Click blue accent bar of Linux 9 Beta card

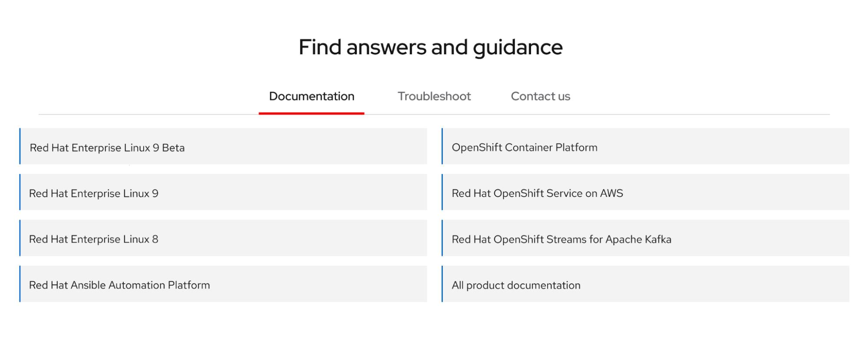pyautogui.click(x=20, y=146)
